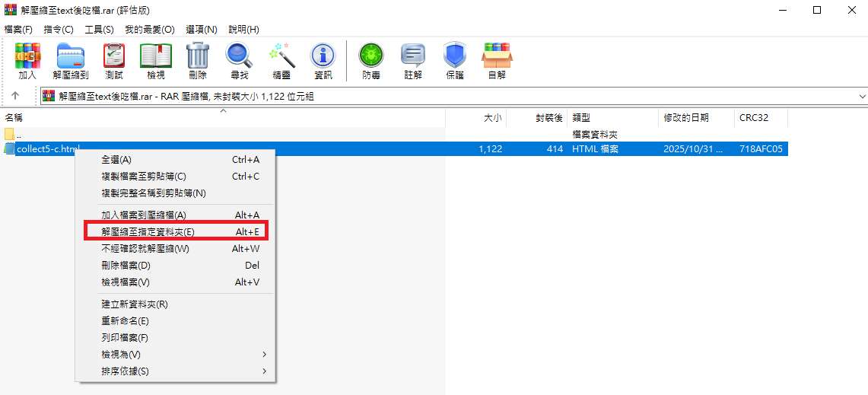Open the 指令(C) menu in menu bar
Viewport: 868px width, 395px height.
coord(59,30)
